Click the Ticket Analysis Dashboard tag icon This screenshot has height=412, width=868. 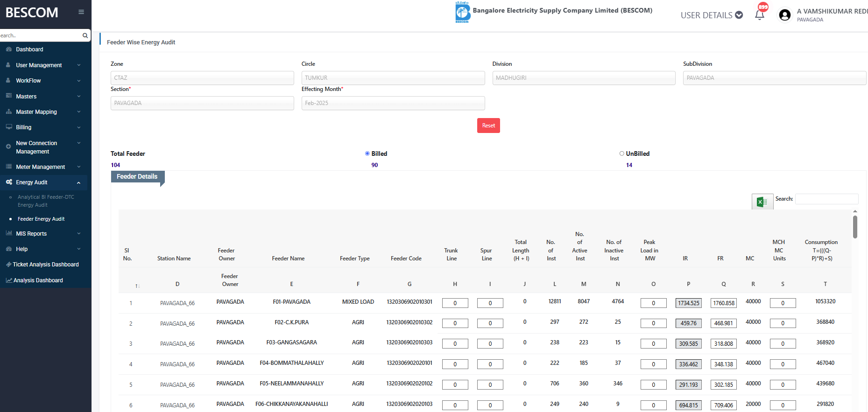click(x=9, y=264)
